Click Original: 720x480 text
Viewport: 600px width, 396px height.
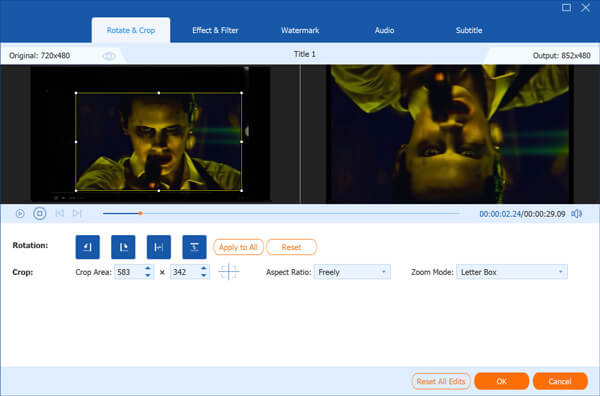coord(39,56)
